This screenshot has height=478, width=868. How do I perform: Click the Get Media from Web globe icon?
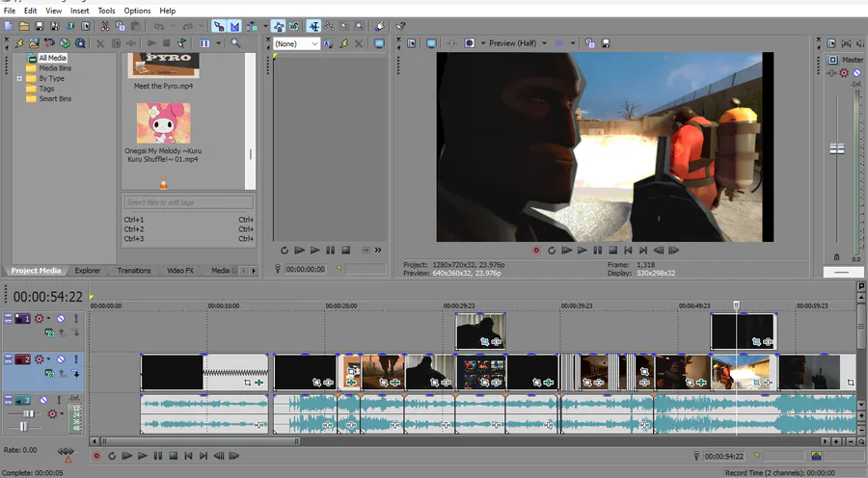pos(65,43)
